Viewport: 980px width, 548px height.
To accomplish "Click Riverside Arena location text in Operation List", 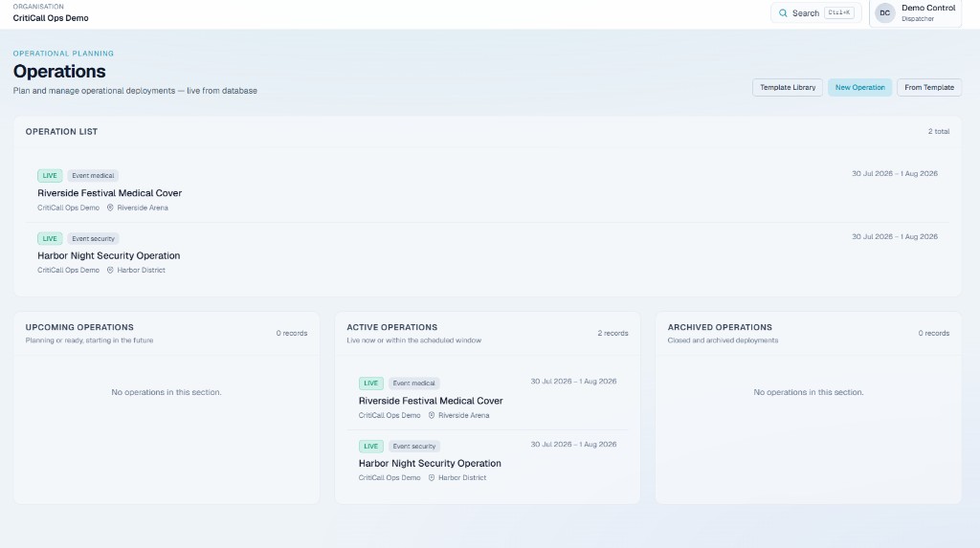I will click(143, 208).
